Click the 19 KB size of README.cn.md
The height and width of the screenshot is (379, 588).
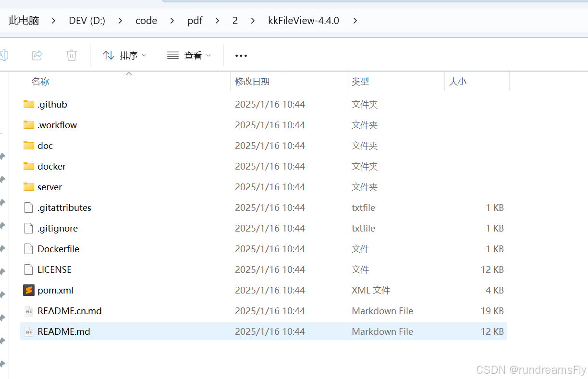click(492, 311)
